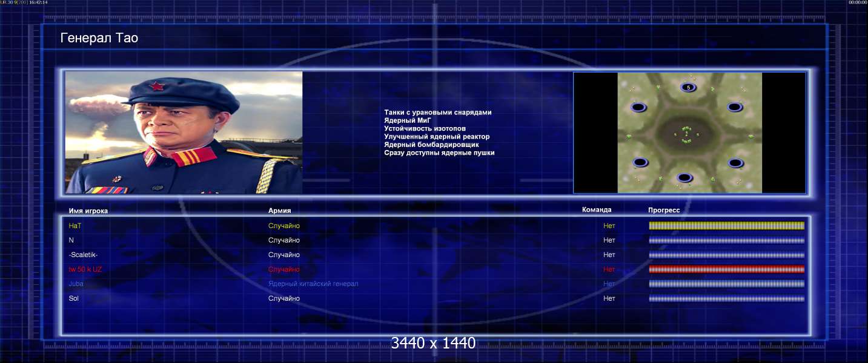Click N's army value "Случайно"
This screenshot has height=363, width=868.
click(x=284, y=240)
